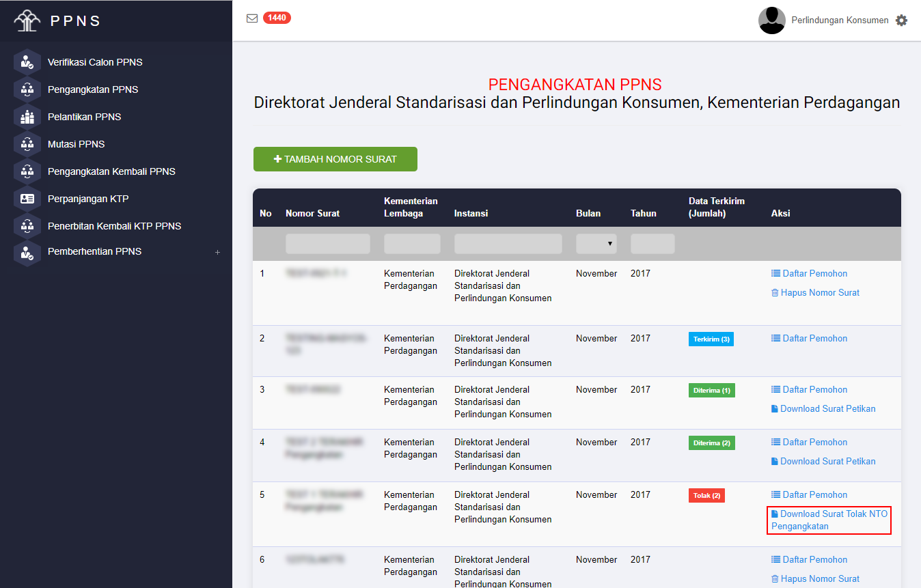Click the 1440 notification badge
This screenshot has width=921, height=588.
pos(277,18)
